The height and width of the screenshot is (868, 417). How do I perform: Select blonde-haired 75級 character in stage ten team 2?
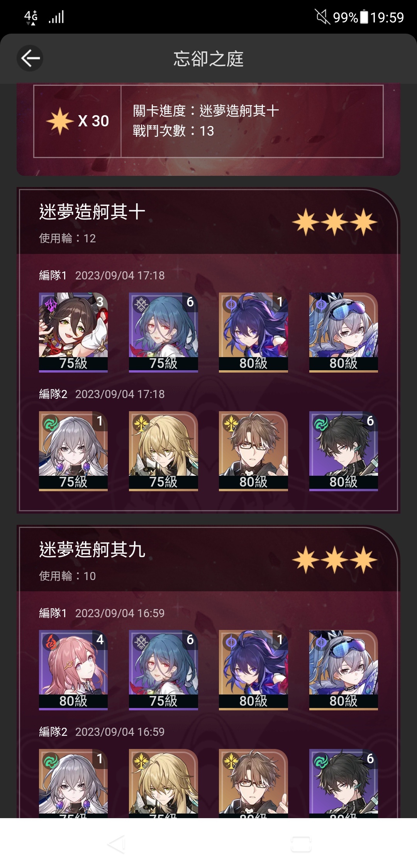tap(163, 451)
